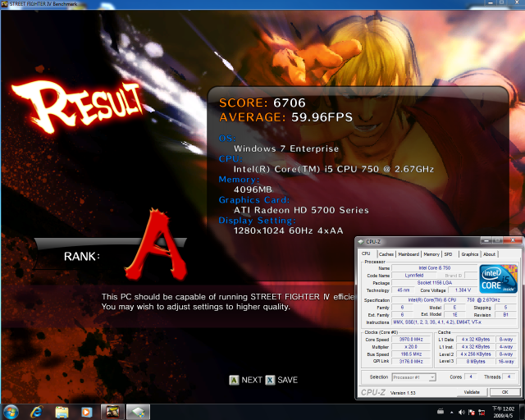The width and height of the screenshot is (525, 420).
Task: Click the Name field Intel Core i5 750
Action: [434, 268]
